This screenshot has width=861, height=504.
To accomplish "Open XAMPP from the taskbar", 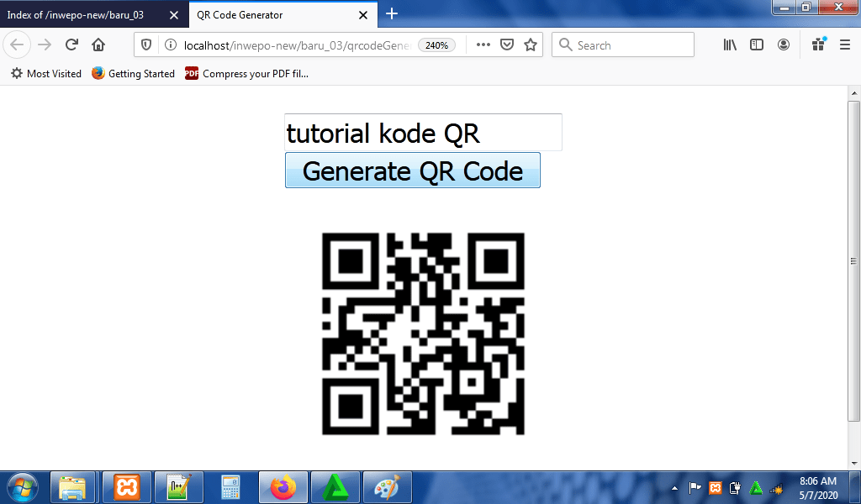I will pyautogui.click(x=127, y=487).
